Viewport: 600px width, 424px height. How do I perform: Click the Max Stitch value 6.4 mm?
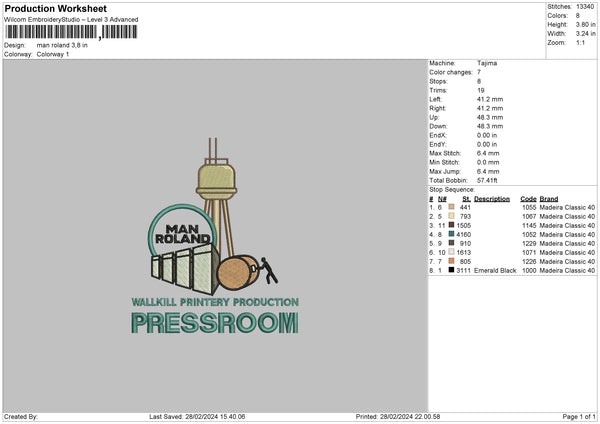pyautogui.click(x=488, y=153)
